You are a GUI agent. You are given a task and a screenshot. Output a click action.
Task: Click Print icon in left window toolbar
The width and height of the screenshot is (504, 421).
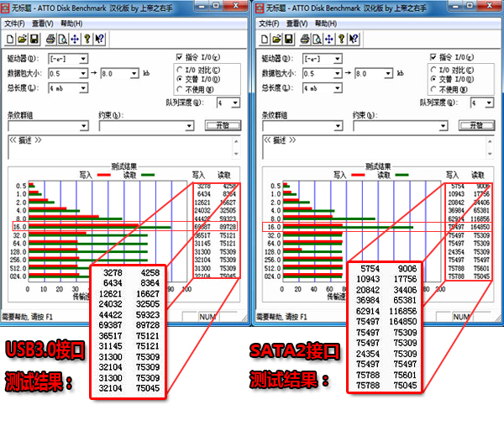coord(50,39)
